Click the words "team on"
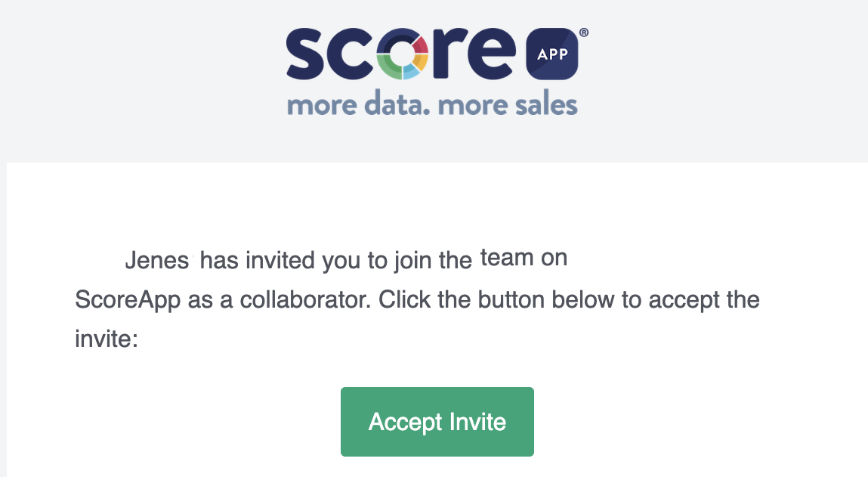The width and height of the screenshot is (868, 477). click(x=524, y=258)
